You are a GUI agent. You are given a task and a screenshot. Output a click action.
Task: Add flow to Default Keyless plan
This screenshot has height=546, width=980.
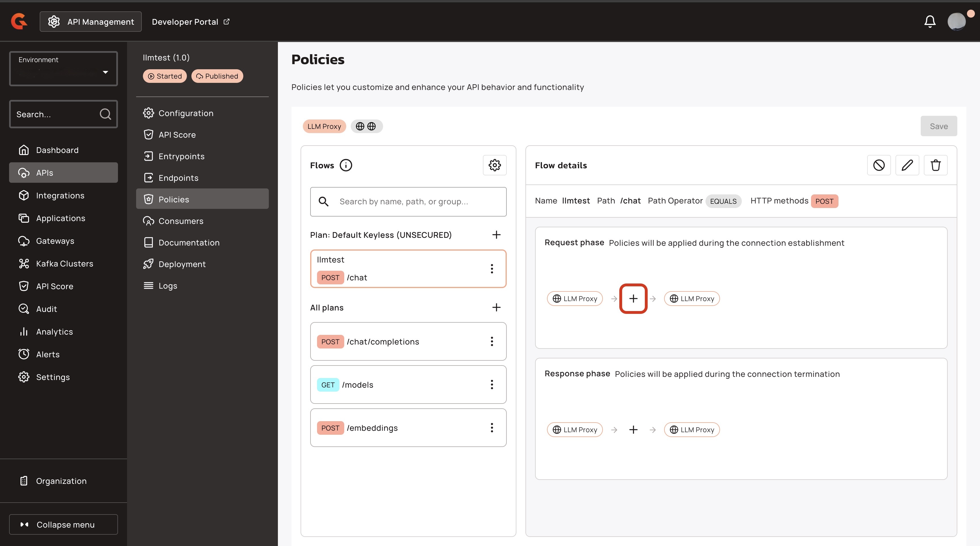tap(496, 234)
